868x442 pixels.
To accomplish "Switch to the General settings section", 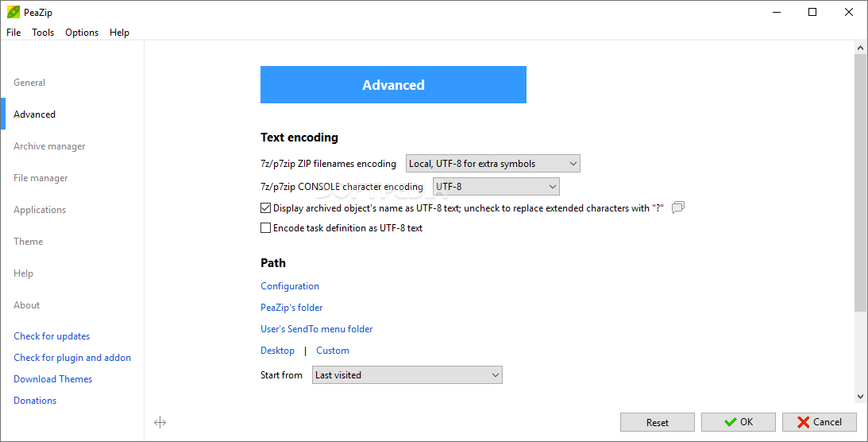I will point(29,83).
